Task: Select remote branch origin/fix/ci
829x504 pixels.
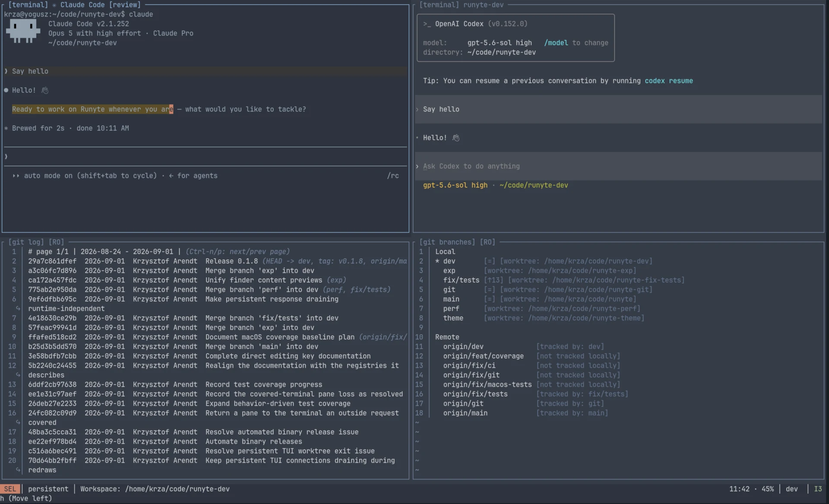Action: click(469, 365)
